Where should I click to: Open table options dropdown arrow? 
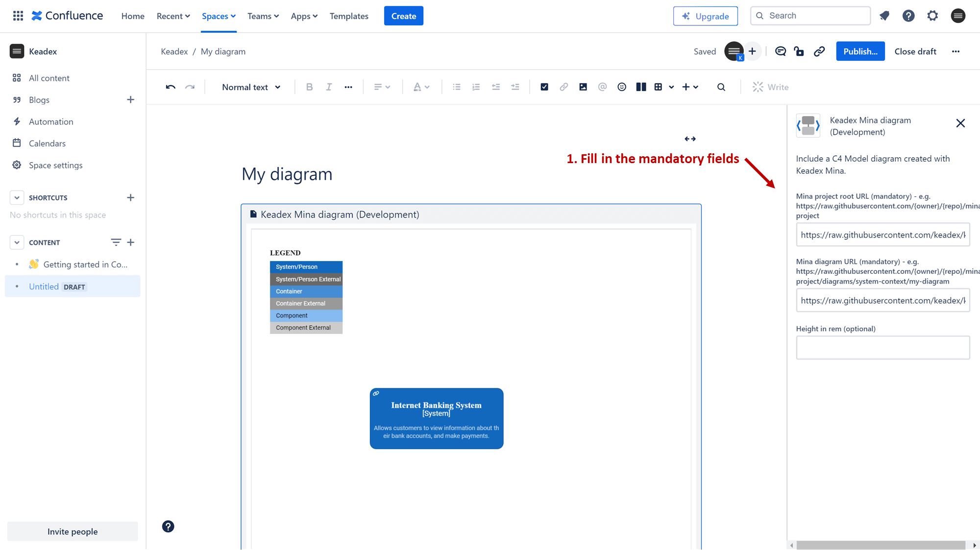(671, 87)
